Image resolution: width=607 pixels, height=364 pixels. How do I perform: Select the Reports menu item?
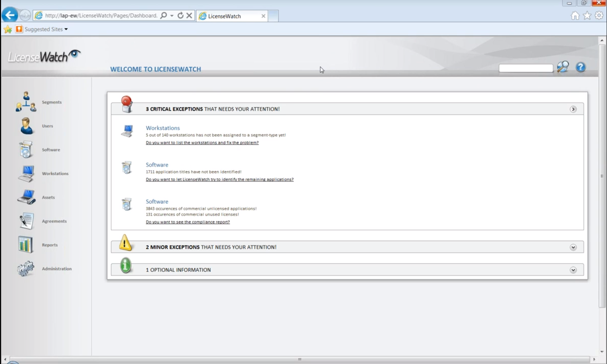tap(50, 245)
